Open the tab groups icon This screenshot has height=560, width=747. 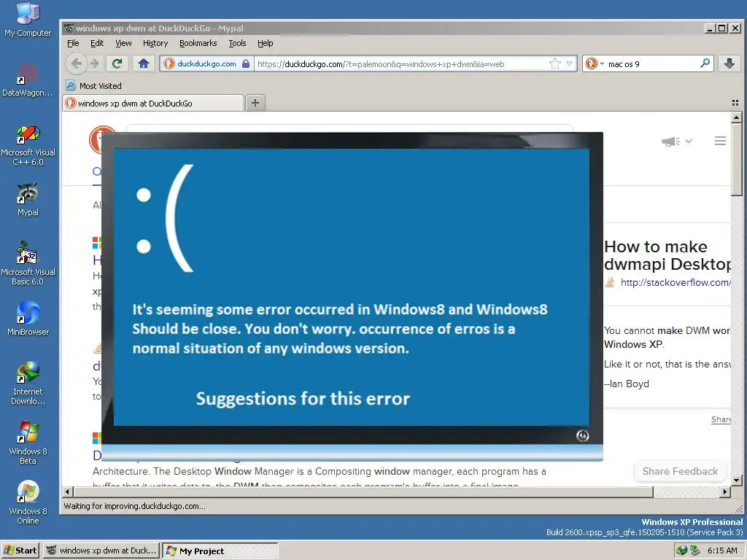pyautogui.click(x=735, y=103)
